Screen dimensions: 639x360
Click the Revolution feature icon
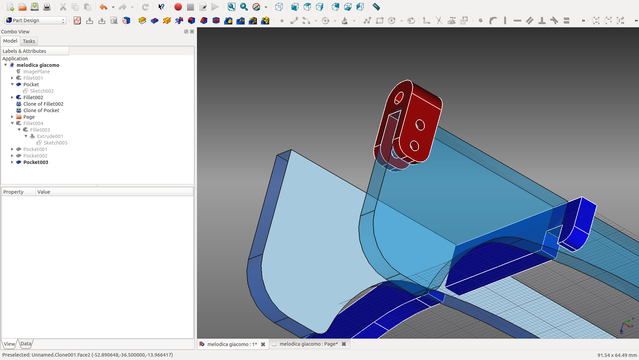(x=167, y=20)
